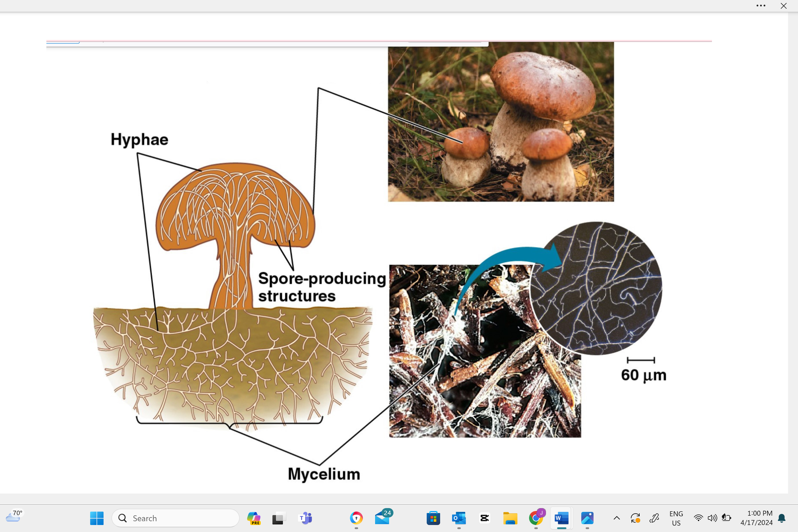Click the "Mycelium" label in the diagram
The height and width of the screenshot is (532, 798).
click(324, 474)
